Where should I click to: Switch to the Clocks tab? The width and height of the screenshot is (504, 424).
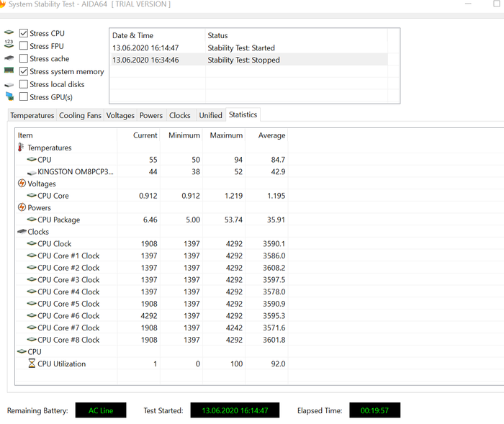(x=180, y=115)
